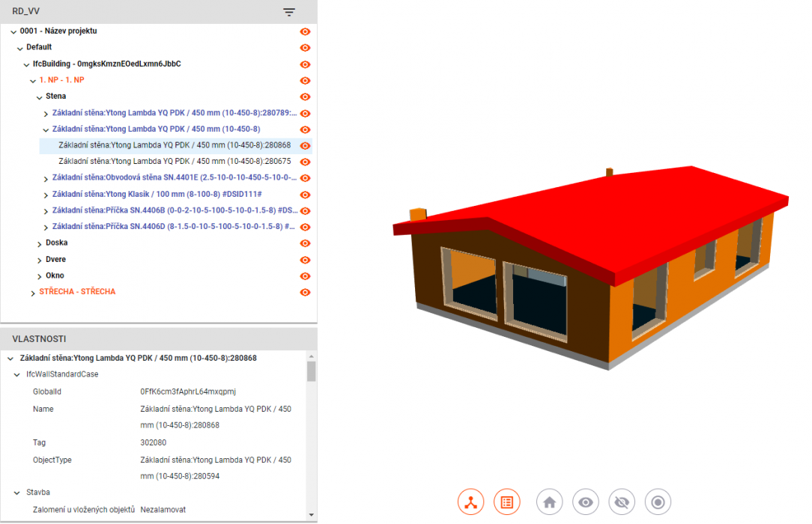Toggle visibility of Příčka SN.4406D
This screenshot has height=524, width=812.
click(306, 227)
